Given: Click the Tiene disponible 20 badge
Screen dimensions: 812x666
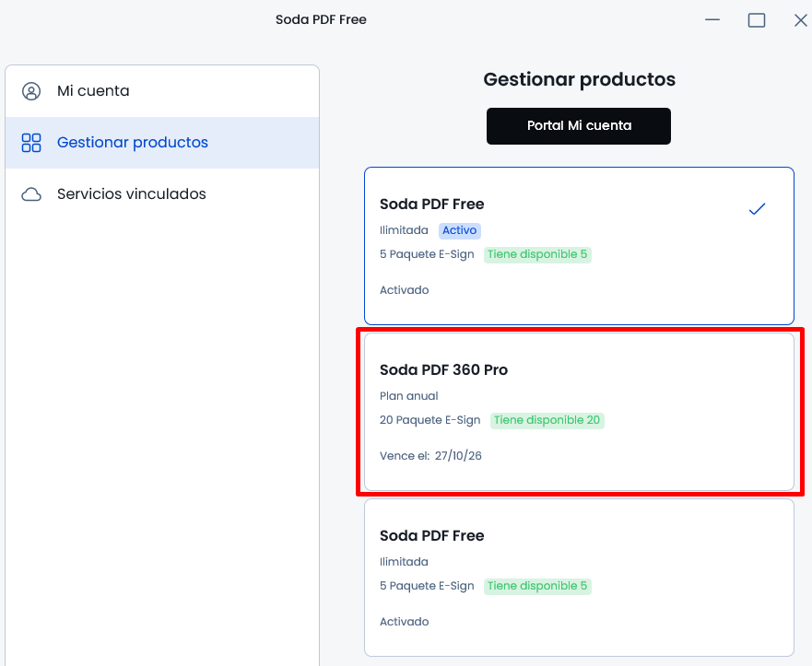Looking at the screenshot, I should click(x=547, y=420).
